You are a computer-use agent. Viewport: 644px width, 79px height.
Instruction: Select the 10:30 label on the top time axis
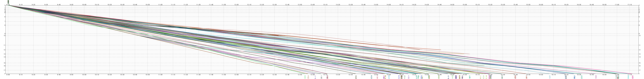[x=122, y=5]
